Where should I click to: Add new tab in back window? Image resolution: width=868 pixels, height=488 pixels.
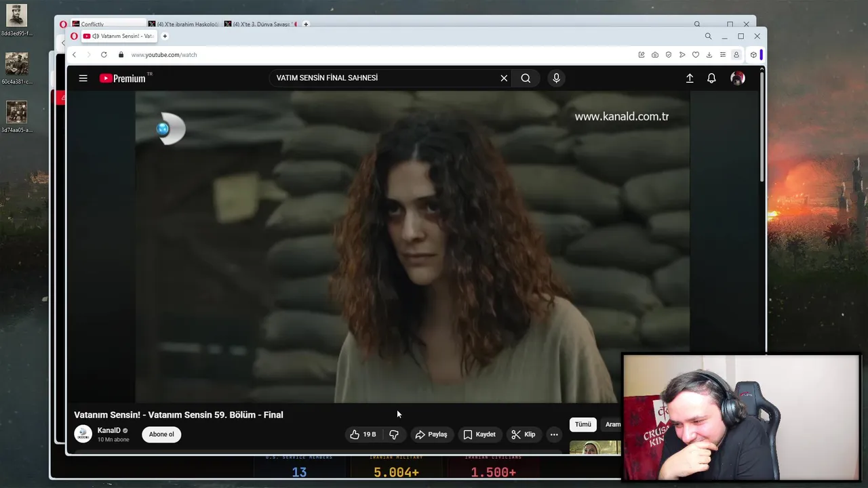tap(306, 24)
